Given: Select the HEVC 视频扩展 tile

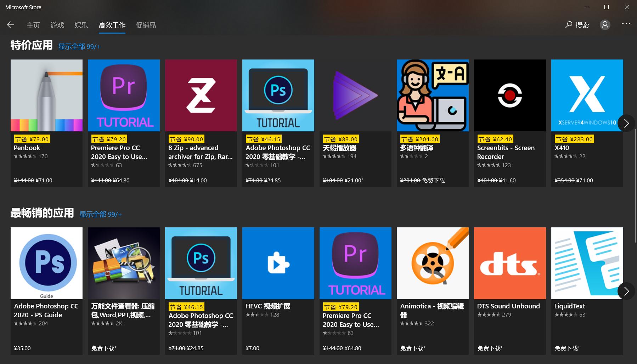Looking at the screenshot, I should [x=278, y=263].
